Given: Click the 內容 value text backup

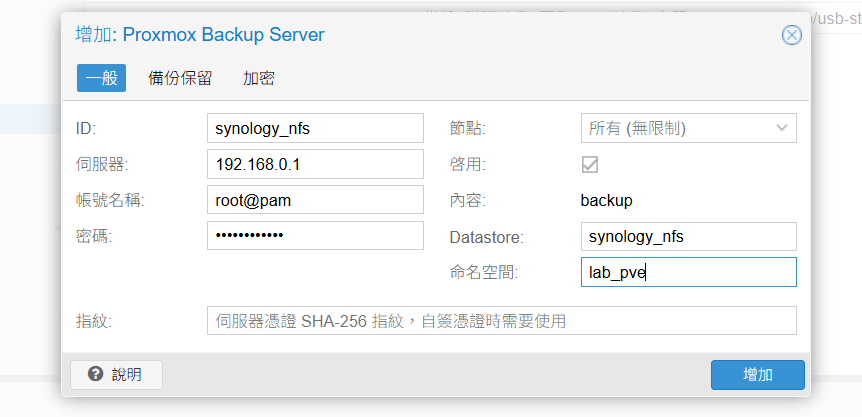Looking at the screenshot, I should point(606,200).
